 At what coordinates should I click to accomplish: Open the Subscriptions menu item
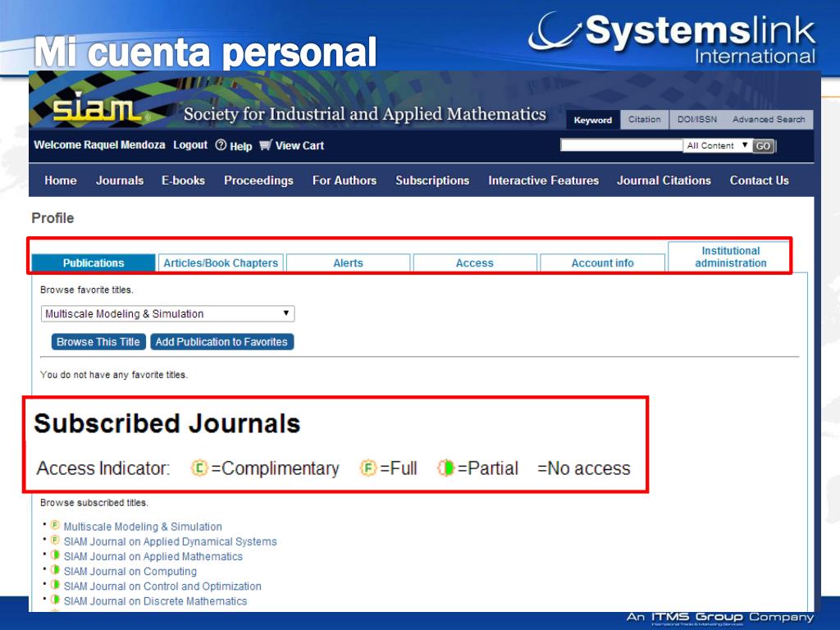(432, 180)
